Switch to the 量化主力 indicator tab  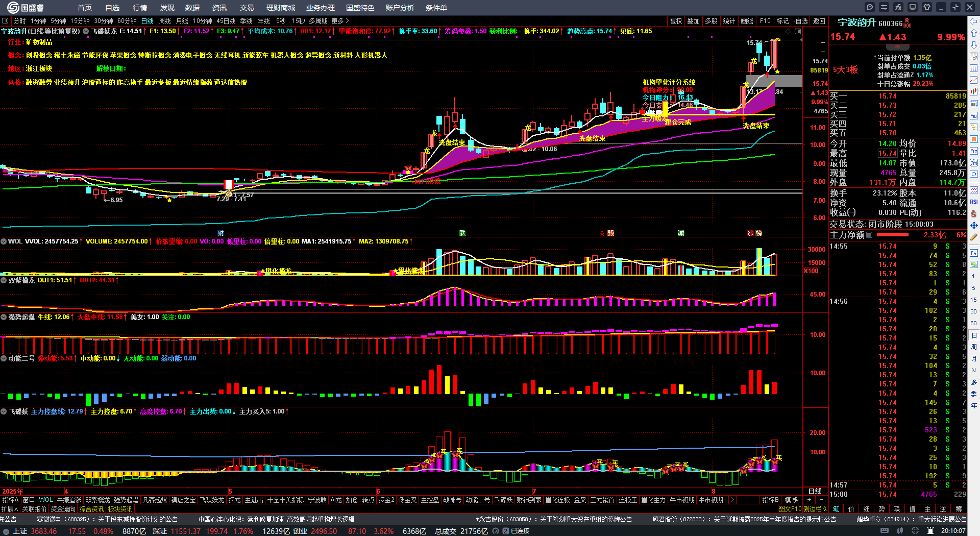point(653,500)
